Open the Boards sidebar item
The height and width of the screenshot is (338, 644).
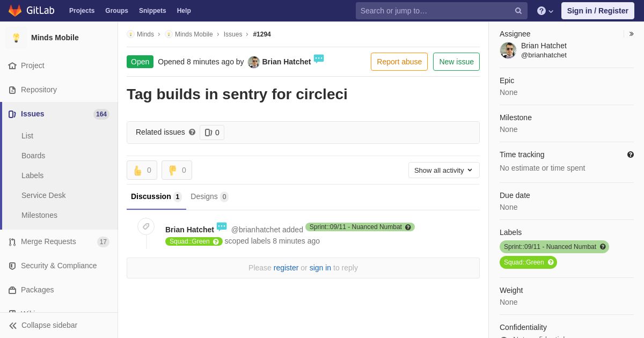point(33,156)
